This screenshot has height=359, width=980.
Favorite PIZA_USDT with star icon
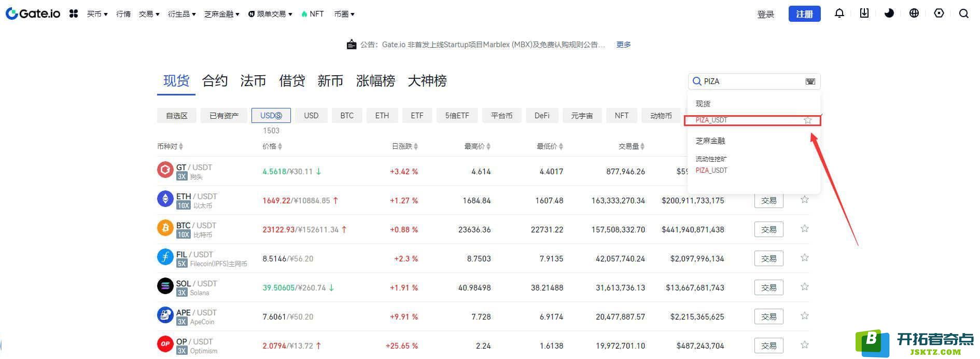click(x=808, y=120)
